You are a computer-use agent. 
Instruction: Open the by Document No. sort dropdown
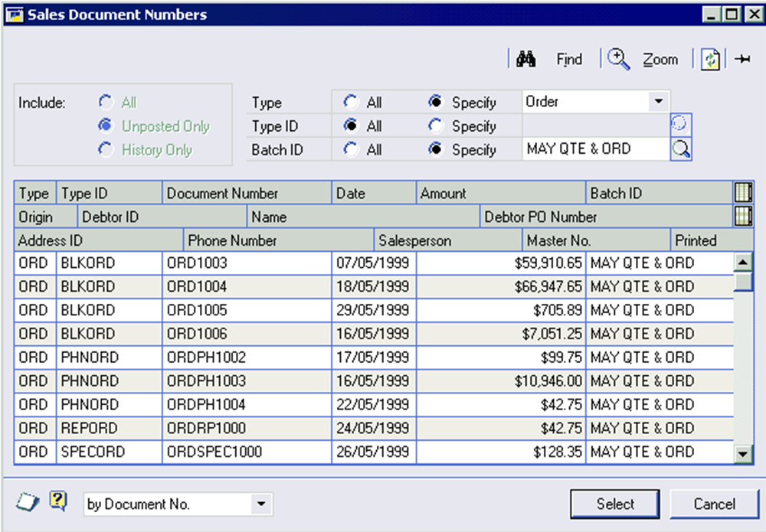click(261, 504)
